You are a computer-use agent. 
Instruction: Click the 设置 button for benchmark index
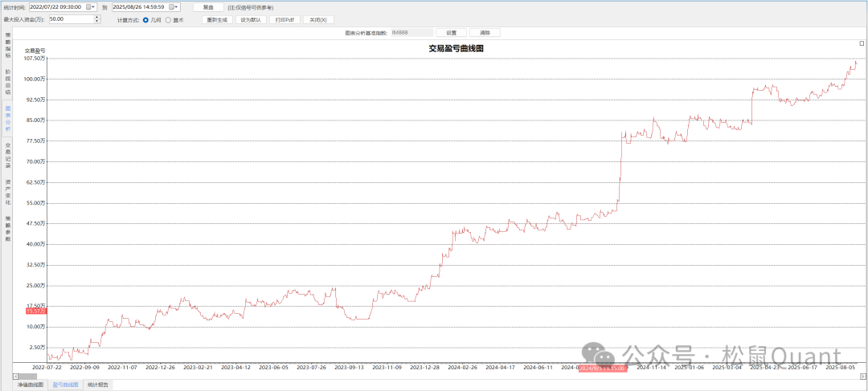click(451, 33)
